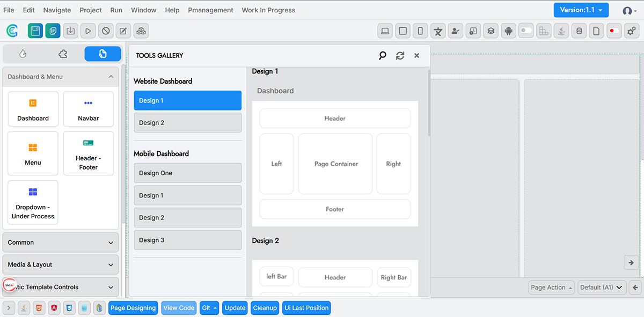
Task: Open the Pmanagement menu
Action: click(210, 10)
